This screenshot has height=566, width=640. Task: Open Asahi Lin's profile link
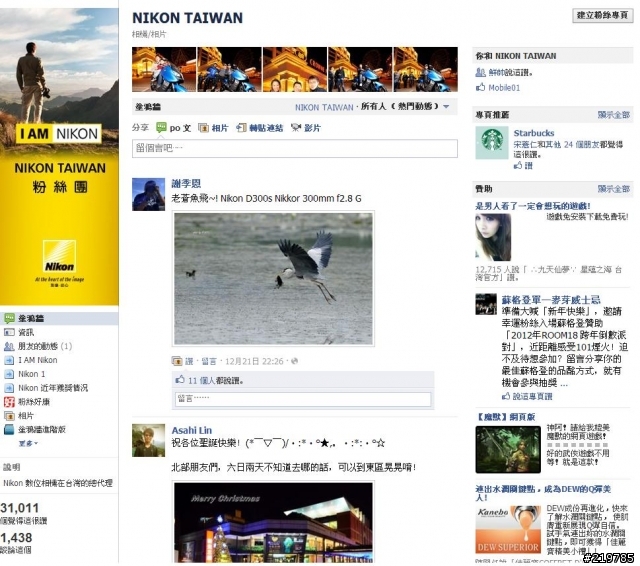[x=191, y=430]
